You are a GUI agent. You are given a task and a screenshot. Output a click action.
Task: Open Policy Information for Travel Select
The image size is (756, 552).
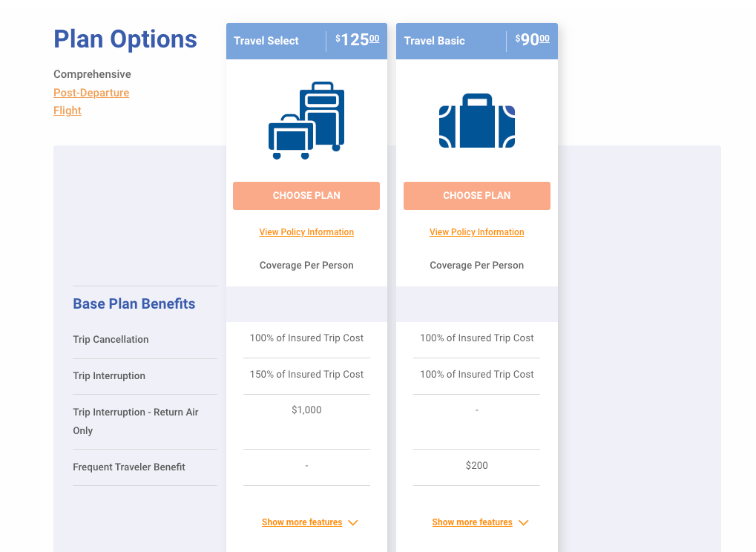coord(306,231)
